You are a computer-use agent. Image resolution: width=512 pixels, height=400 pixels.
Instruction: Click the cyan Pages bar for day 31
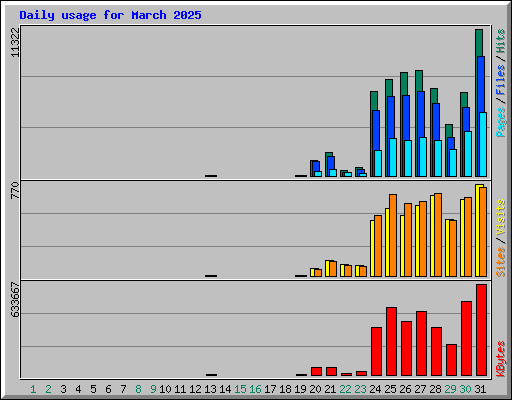click(483, 144)
